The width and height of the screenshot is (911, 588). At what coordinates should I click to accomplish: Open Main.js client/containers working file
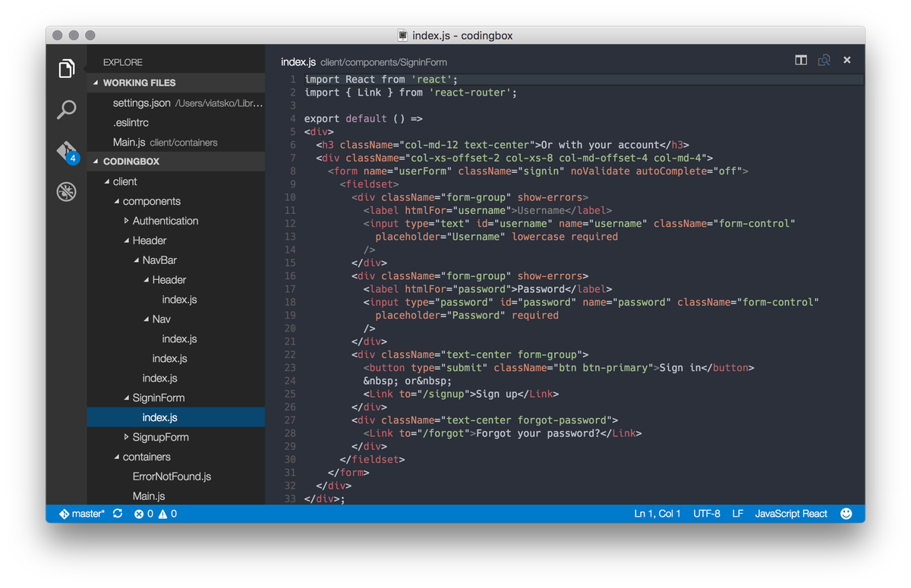[x=176, y=142]
